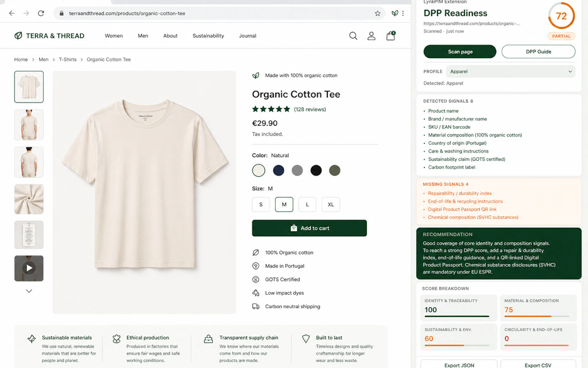
Task: Open the LynkPIM leaf extension icon
Action: [x=395, y=13]
